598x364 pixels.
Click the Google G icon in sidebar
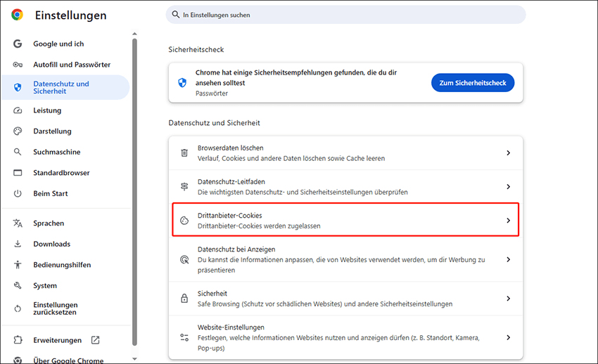[x=18, y=44]
